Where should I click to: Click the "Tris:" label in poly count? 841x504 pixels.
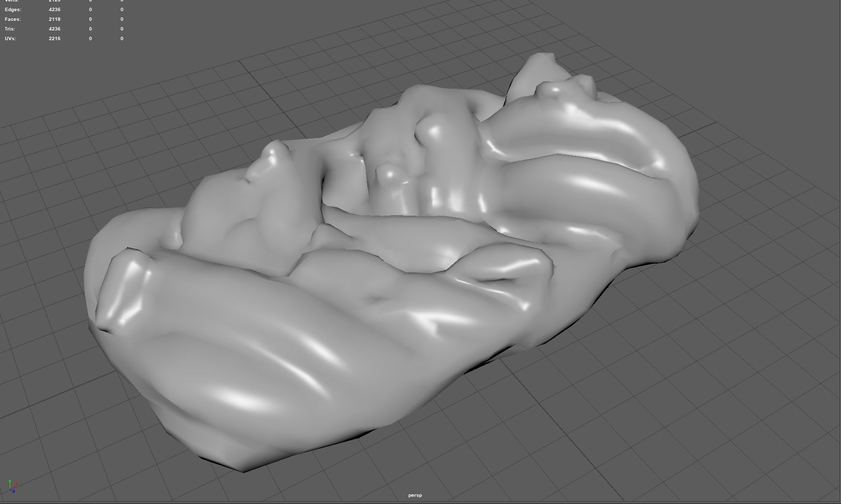click(x=10, y=29)
